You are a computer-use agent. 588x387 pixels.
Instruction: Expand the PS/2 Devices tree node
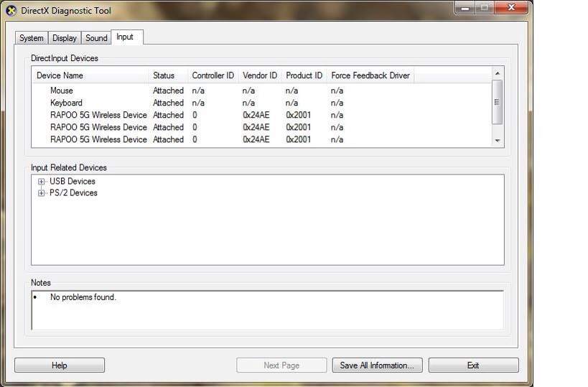42,193
